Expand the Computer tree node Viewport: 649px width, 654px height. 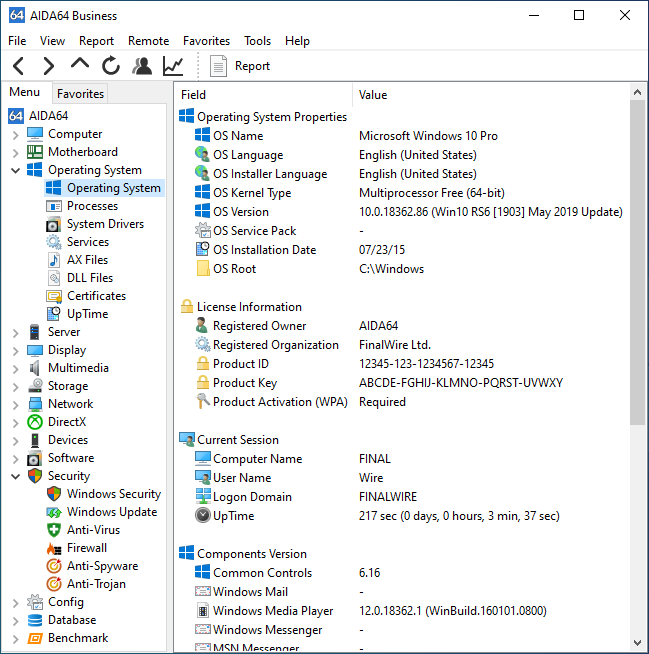pos(15,134)
